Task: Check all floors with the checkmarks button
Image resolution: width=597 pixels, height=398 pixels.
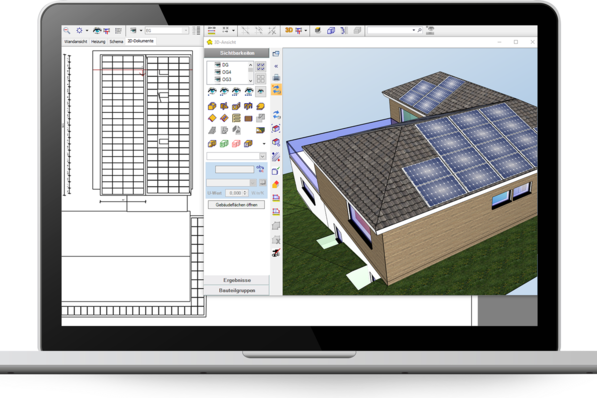Action: (260, 67)
